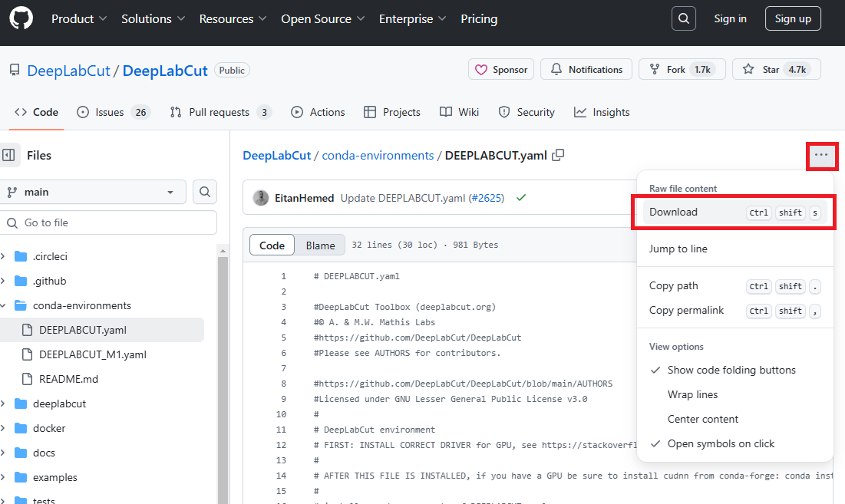Viewport: 845px width, 504px height.
Task: Collapse the file tree panel icon
Action: coord(8,155)
